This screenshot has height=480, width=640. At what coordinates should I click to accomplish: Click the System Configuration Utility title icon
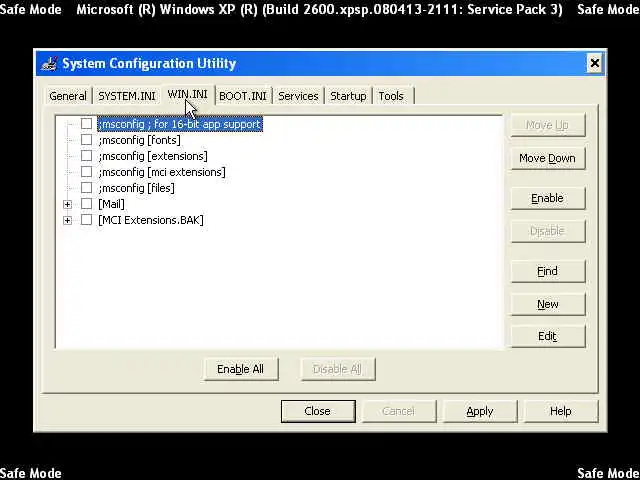coord(49,64)
